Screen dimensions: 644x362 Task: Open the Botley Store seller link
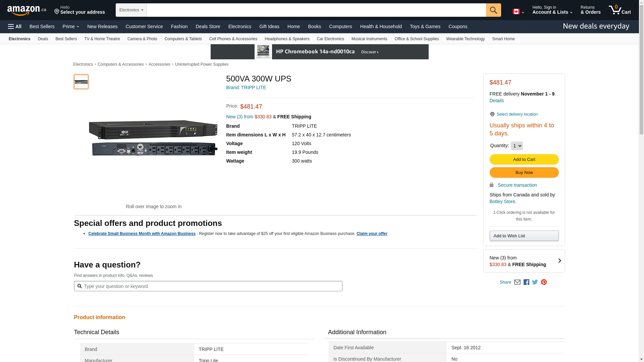point(502,201)
